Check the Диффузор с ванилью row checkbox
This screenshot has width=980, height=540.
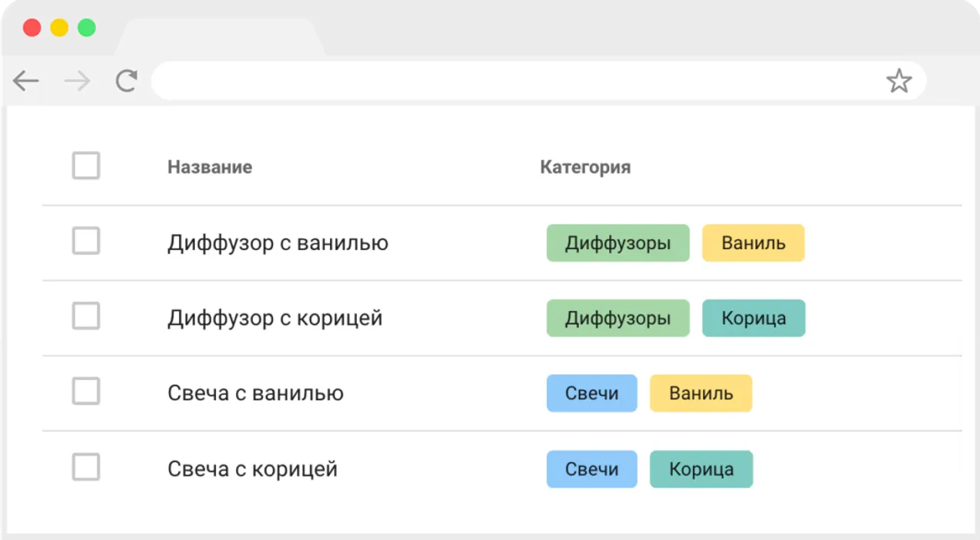click(x=86, y=241)
